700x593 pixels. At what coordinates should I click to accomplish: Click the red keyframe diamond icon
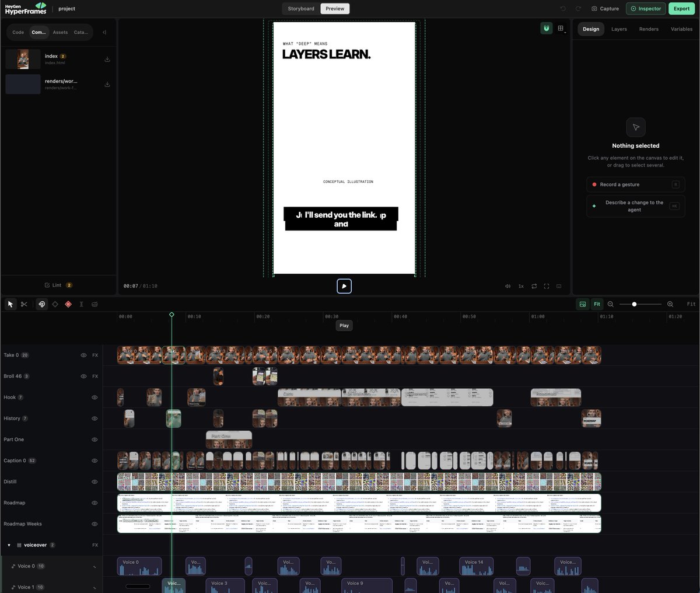[68, 304]
